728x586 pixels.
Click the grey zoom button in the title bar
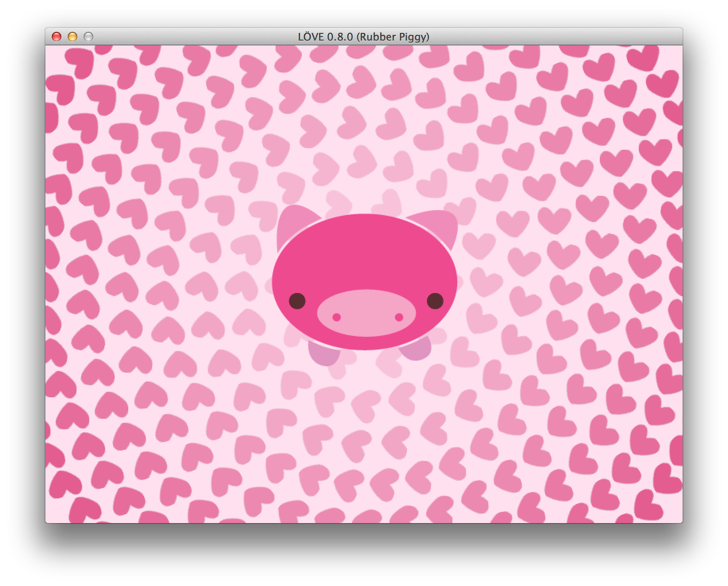coord(88,37)
